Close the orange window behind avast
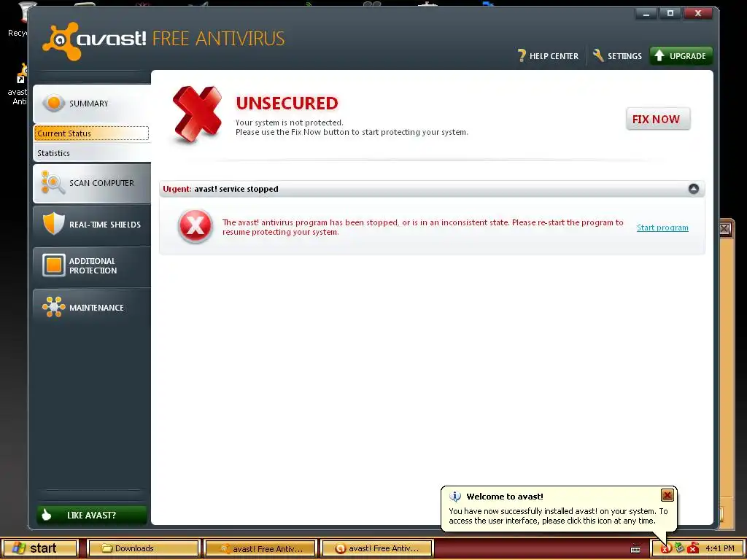The image size is (747, 560). [x=724, y=229]
